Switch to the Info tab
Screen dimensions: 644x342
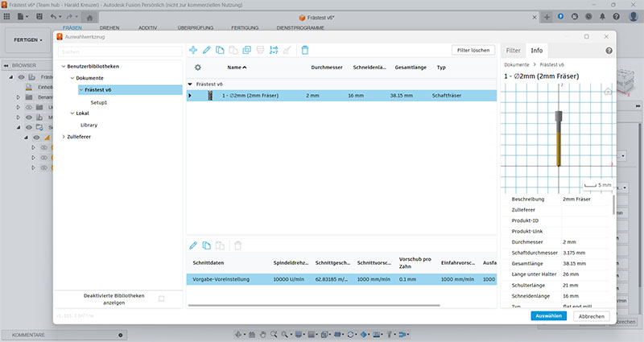coord(536,51)
